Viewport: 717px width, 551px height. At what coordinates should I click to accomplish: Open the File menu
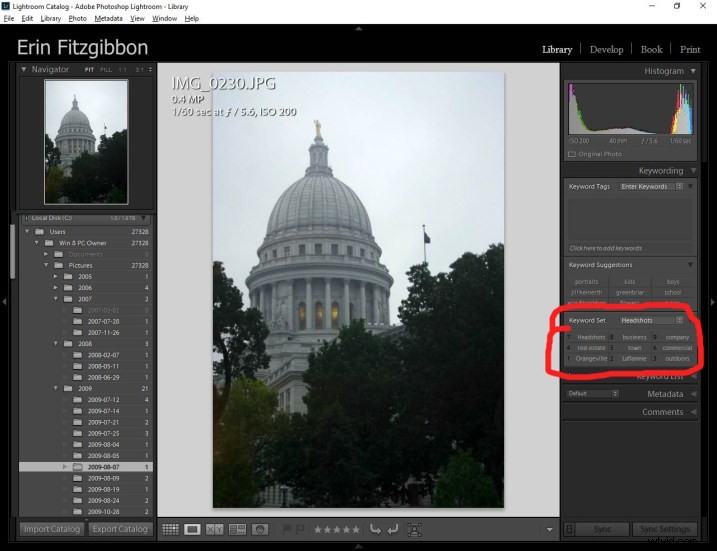9,18
